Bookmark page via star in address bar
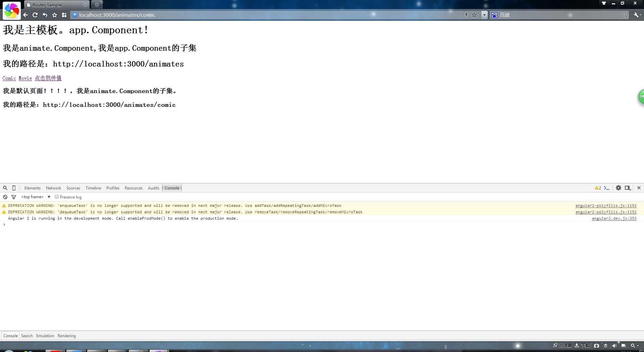Screen dimensions: 644x352 tap(474, 15)
